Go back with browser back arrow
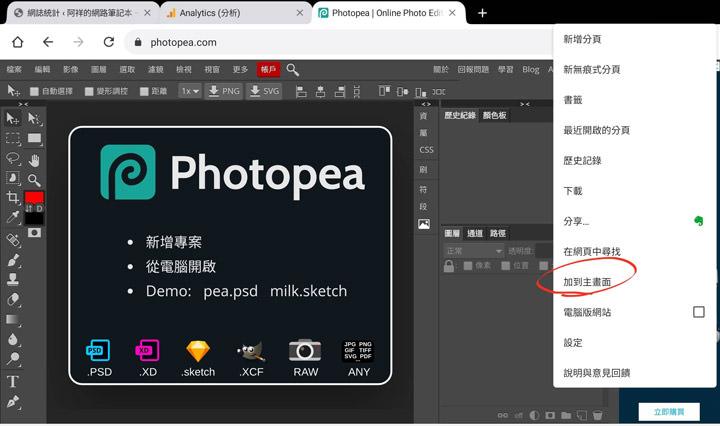This screenshot has height=426, width=720. [48, 42]
